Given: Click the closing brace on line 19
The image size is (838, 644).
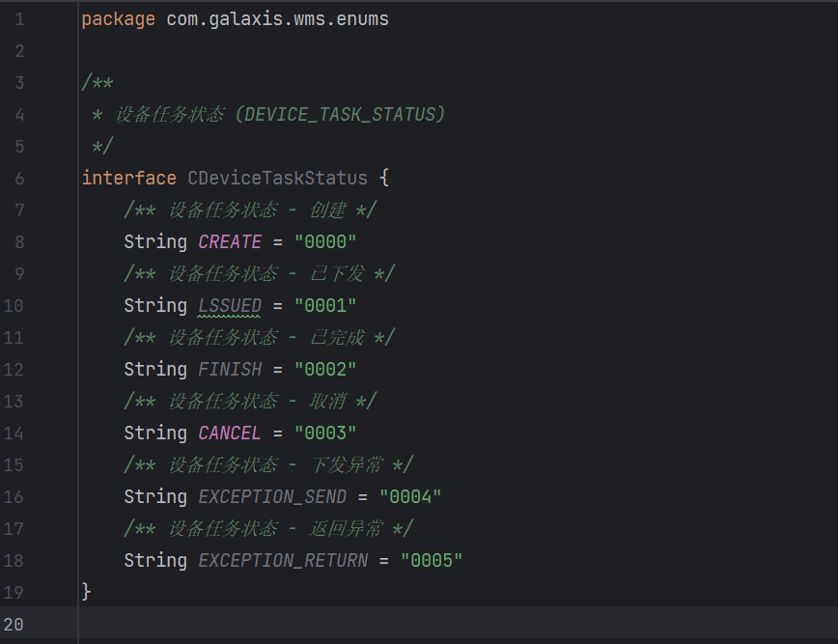Looking at the screenshot, I should (x=86, y=592).
